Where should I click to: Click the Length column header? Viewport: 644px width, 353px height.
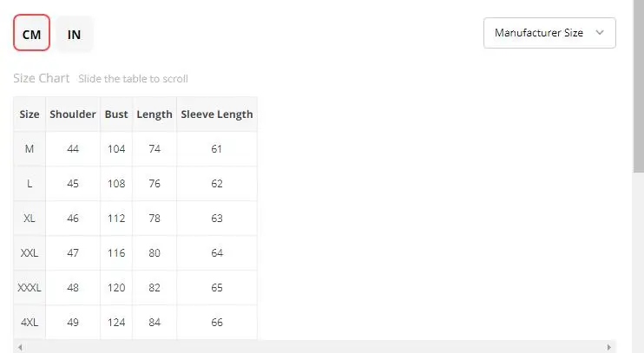(154, 114)
